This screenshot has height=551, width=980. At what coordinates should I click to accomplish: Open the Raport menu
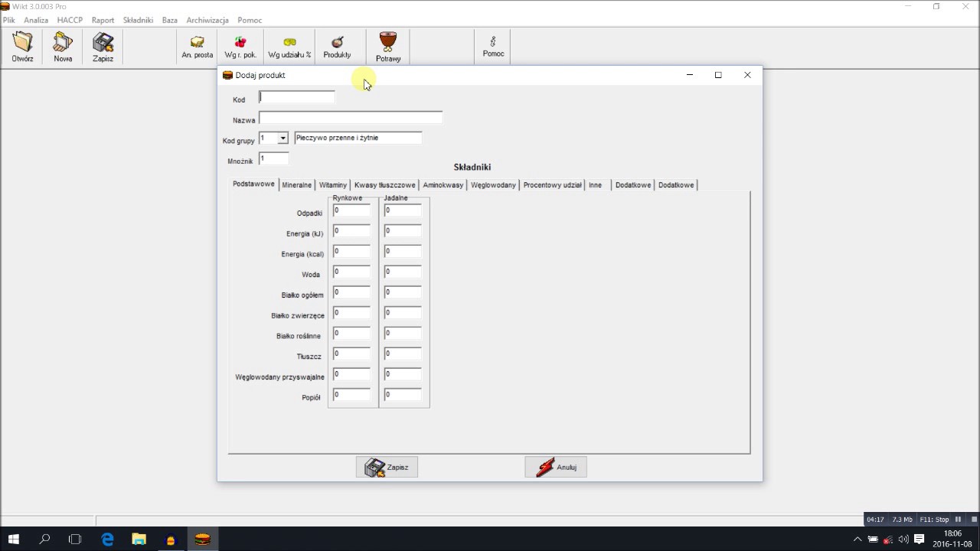click(x=103, y=20)
